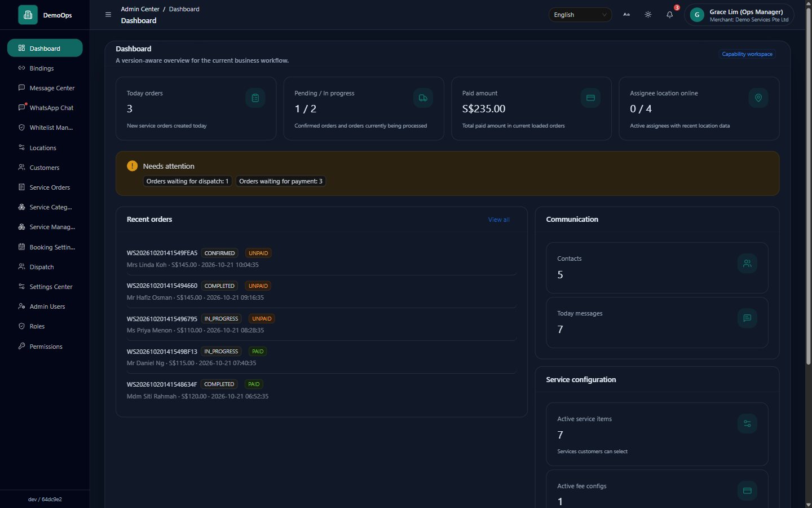Go to Message Center in sidebar
Image resolution: width=812 pixels, height=508 pixels.
[x=45, y=88]
